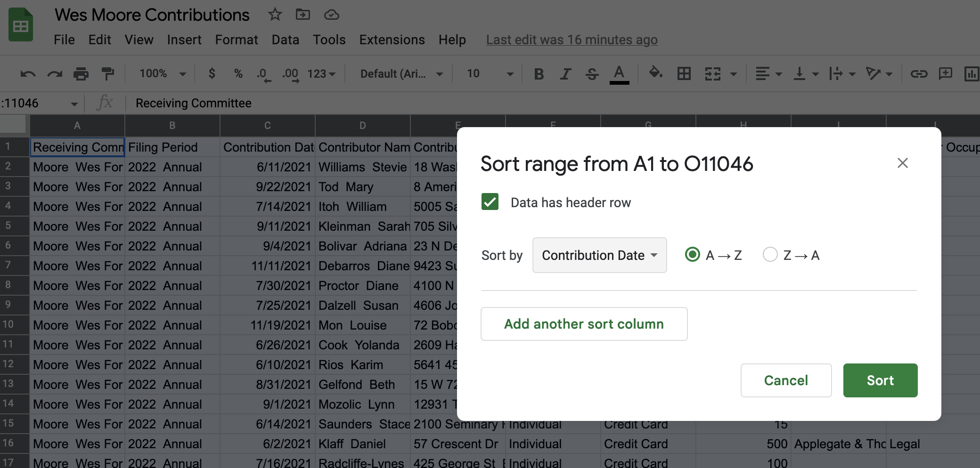Increase decimal places
This screenshot has height=468, width=980.
click(291, 74)
